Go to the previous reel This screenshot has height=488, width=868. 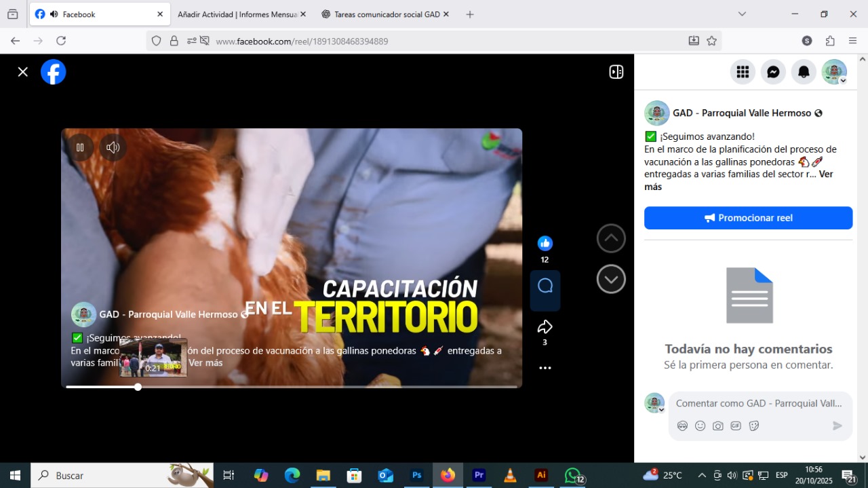[x=610, y=238]
